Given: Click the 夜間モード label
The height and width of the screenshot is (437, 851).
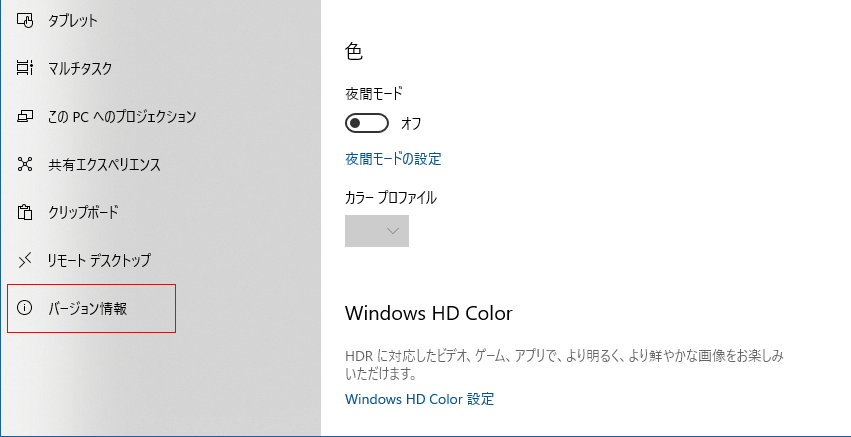Looking at the screenshot, I should tap(374, 94).
